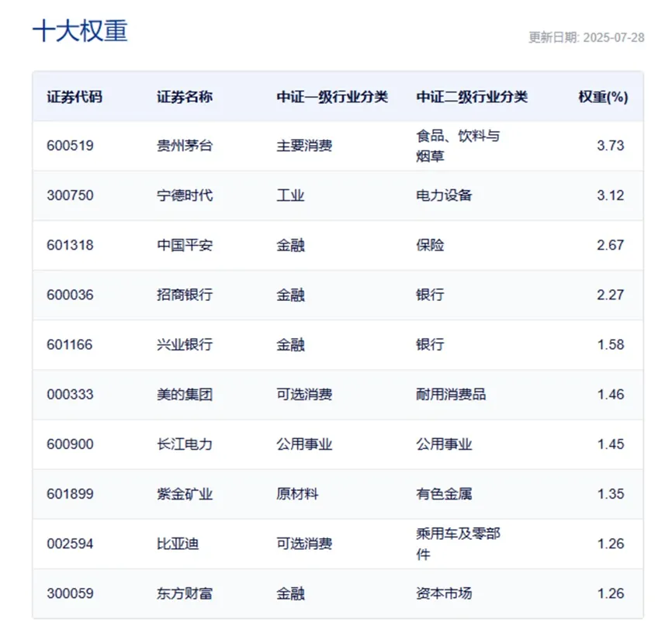The image size is (672, 636).
Task: Click weight value 1.45
Action: [x=611, y=444]
